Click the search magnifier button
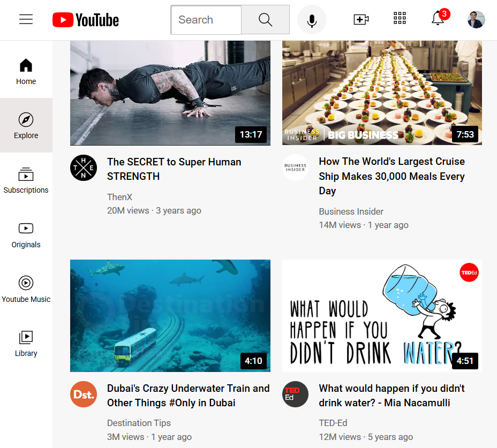 pos(265,19)
